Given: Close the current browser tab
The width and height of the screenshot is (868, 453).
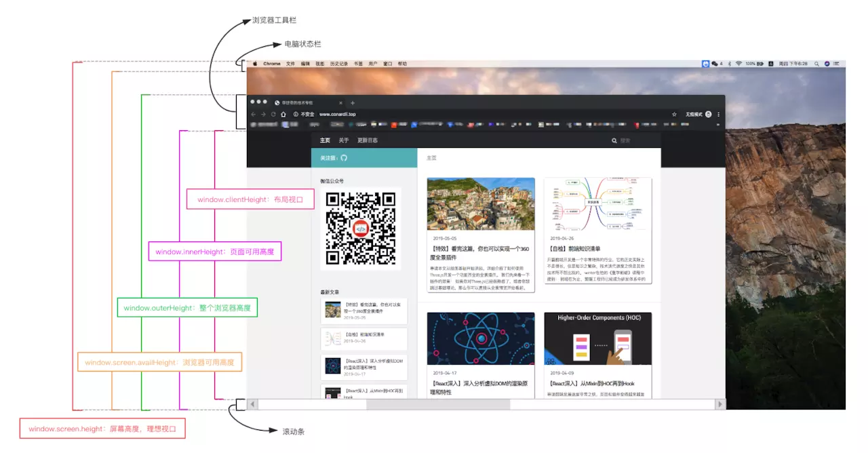Looking at the screenshot, I should click(340, 102).
